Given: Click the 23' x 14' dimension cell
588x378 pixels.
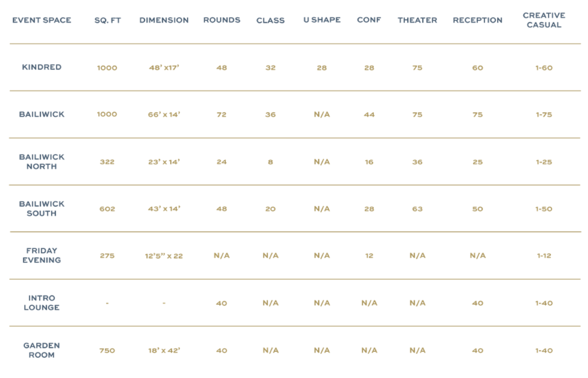Looking at the screenshot, I should (x=164, y=162).
